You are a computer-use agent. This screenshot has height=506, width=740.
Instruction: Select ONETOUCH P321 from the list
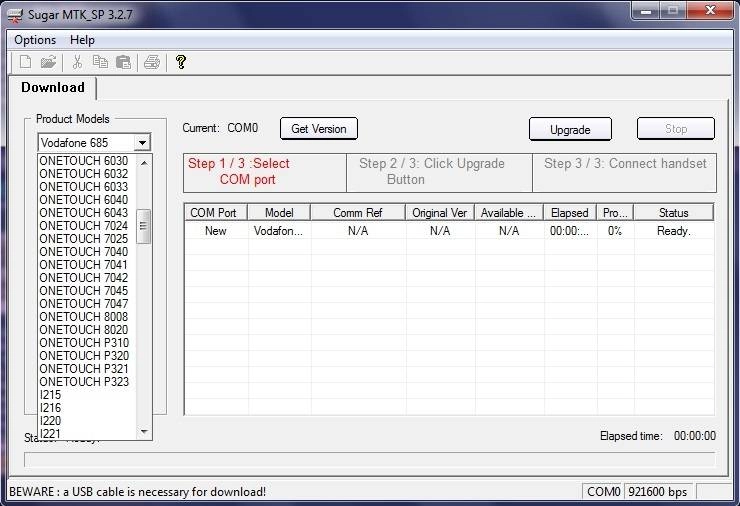[x=87, y=369]
